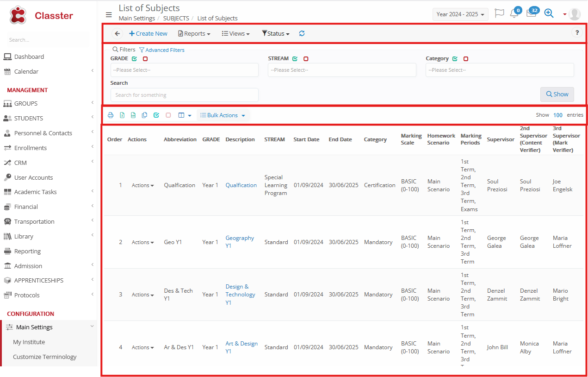Toggle the hamburger sidebar menu icon
Screen dimensions: 588x377
(109, 14)
